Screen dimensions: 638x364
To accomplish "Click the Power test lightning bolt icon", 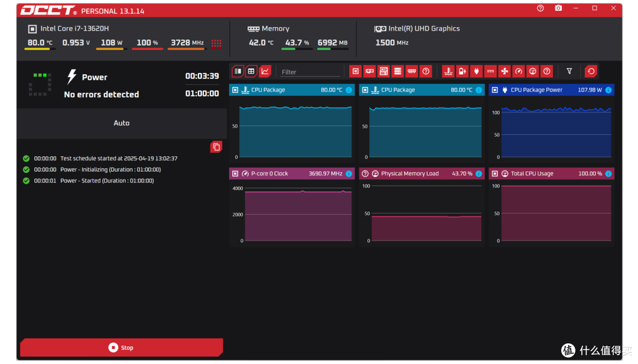I will click(x=71, y=76).
